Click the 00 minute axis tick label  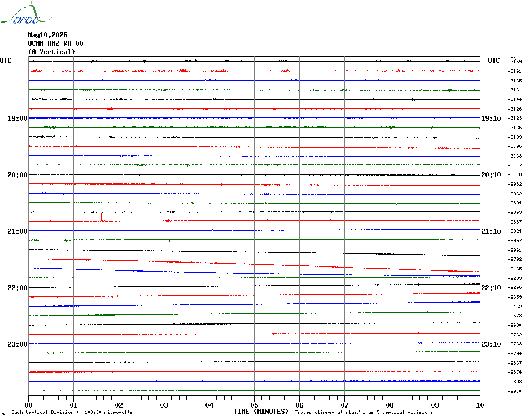click(x=28, y=405)
